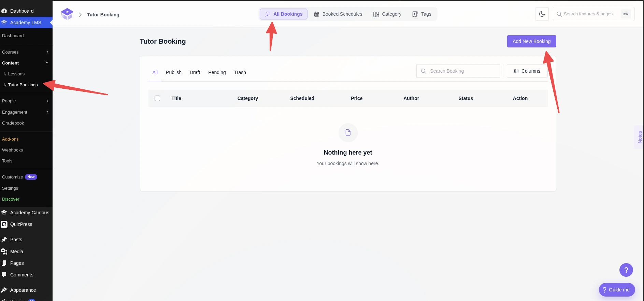This screenshot has width=644, height=301.
Task: Open Webhooks page
Action: tap(12, 150)
